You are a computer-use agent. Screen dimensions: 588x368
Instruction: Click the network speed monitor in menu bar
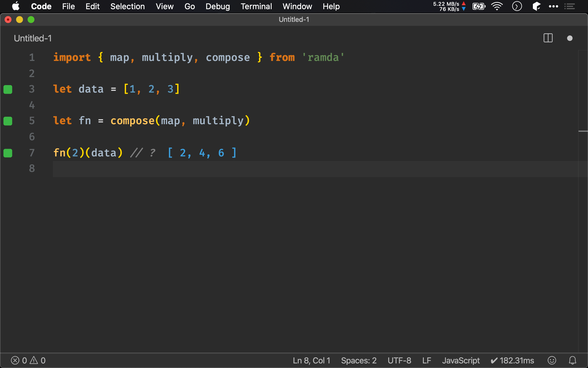pos(449,6)
